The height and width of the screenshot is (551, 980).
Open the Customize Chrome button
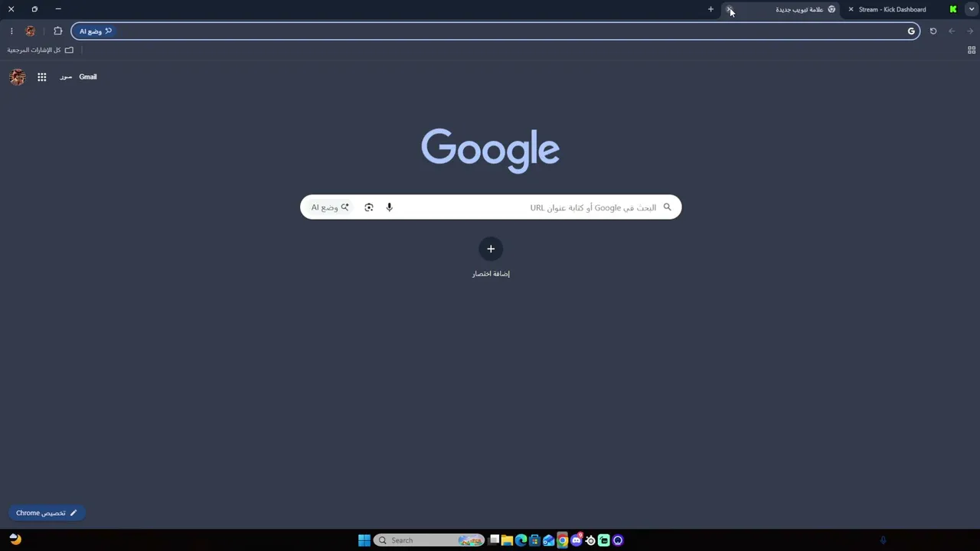[46, 513]
